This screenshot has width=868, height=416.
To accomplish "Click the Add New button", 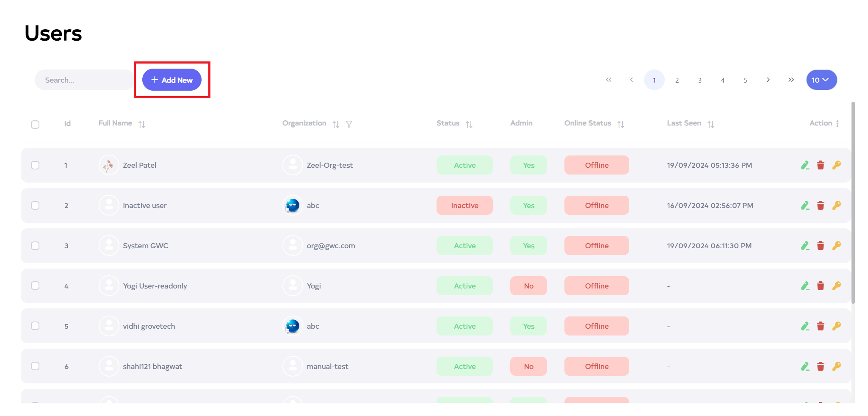I will 172,80.
